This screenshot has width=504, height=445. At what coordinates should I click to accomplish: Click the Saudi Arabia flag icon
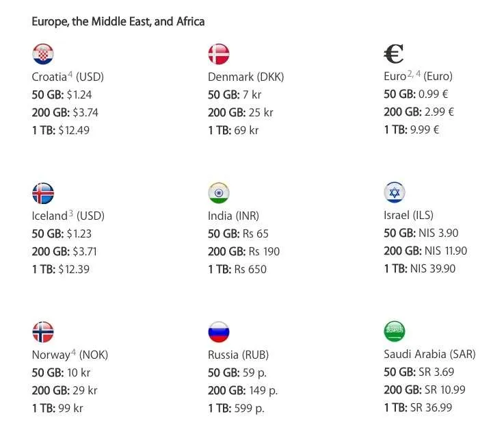[395, 331]
